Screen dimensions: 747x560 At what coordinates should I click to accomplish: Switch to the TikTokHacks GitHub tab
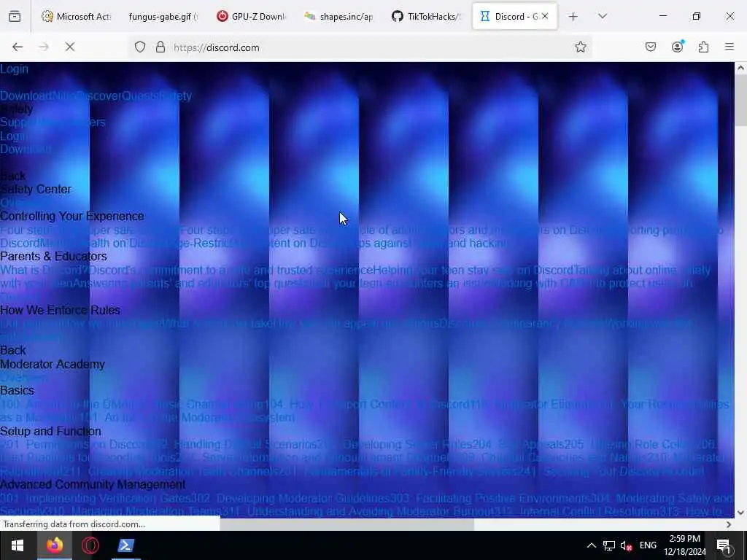tap(426, 16)
